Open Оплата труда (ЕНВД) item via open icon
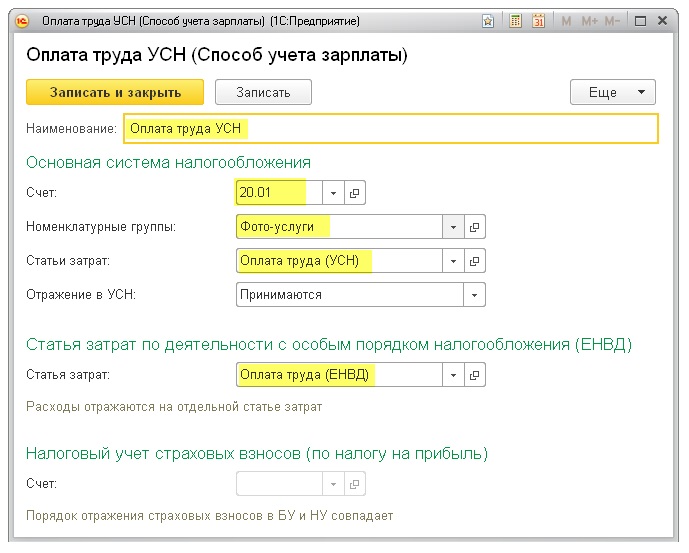The height and width of the screenshot is (553, 689). coord(475,375)
